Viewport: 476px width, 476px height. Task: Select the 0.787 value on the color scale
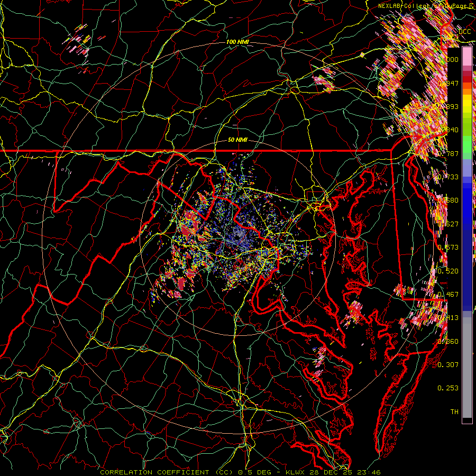pyautogui.click(x=448, y=153)
